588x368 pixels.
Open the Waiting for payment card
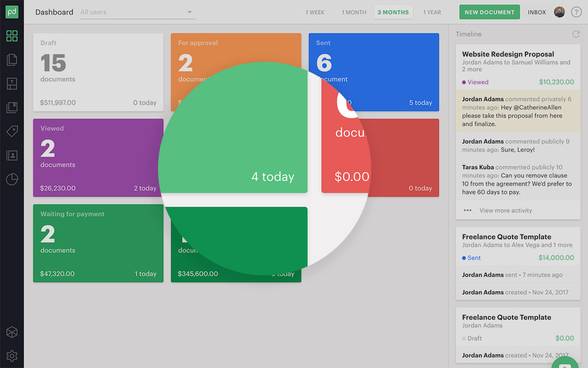point(98,243)
